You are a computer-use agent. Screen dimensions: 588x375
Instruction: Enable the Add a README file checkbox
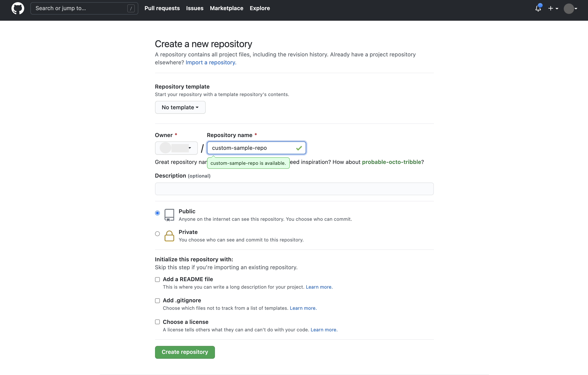pos(157,279)
